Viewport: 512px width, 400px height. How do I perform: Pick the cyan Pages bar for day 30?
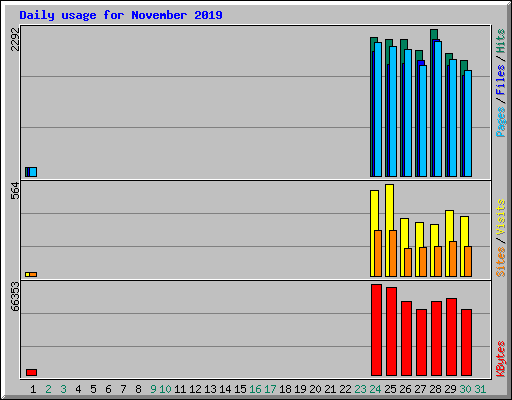[x=468, y=123]
